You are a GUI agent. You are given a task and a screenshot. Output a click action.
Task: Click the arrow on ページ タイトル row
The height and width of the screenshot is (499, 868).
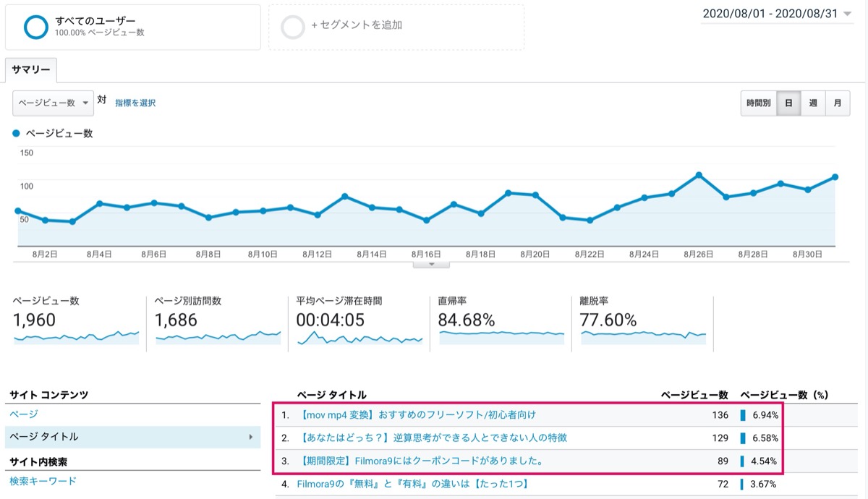click(x=250, y=437)
